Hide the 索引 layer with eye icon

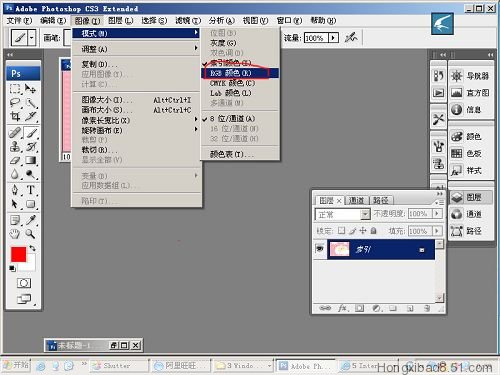[320, 249]
